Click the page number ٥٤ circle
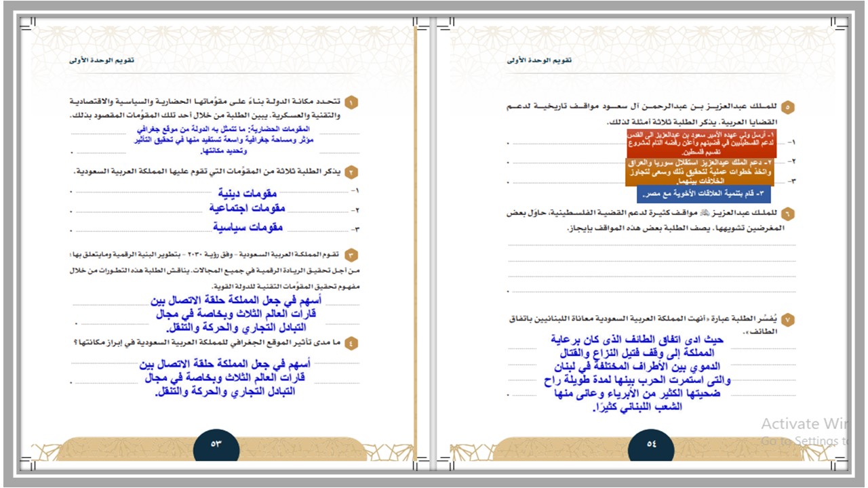Screen dimensions: 868x488 coord(652,444)
